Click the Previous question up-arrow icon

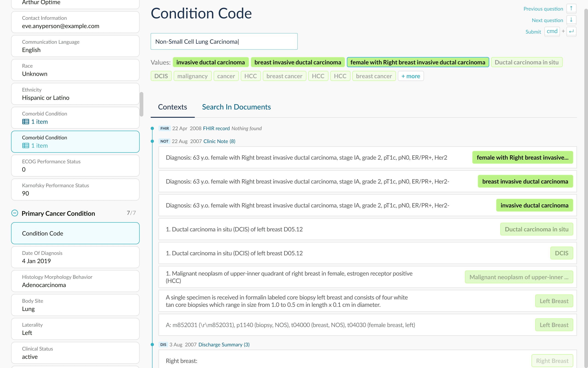tap(571, 9)
